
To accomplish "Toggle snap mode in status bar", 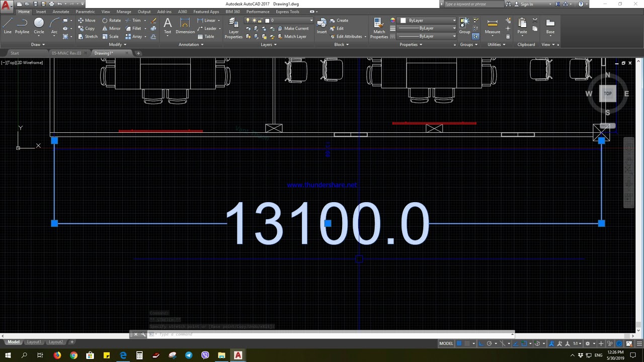I will pyautogui.click(x=467, y=343).
